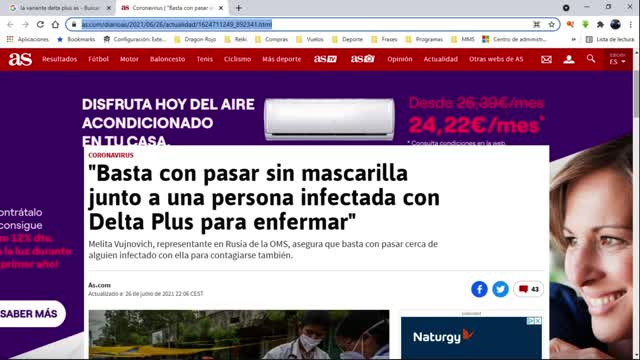
Task: Open the MMS bookmark folder
Action: [463, 39]
